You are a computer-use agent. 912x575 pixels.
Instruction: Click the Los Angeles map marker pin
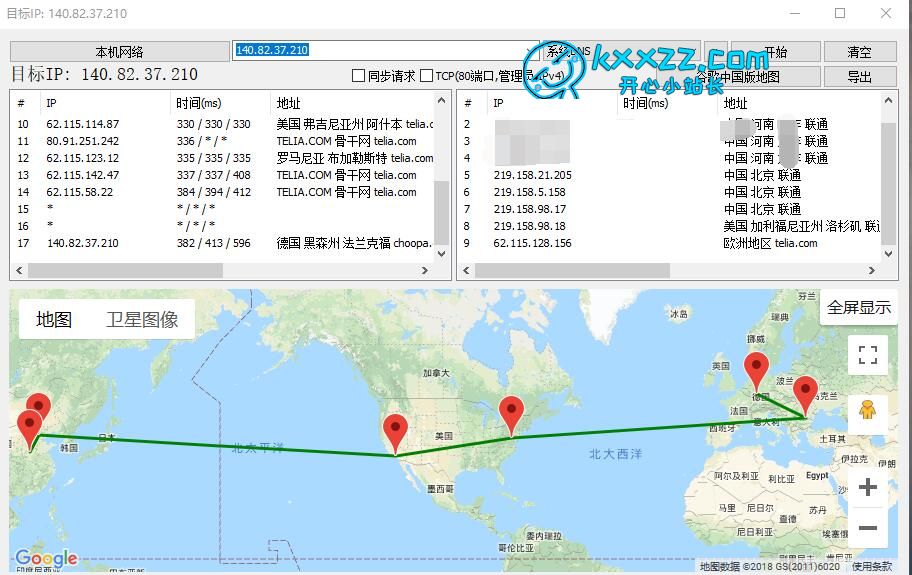click(x=395, y=434)
